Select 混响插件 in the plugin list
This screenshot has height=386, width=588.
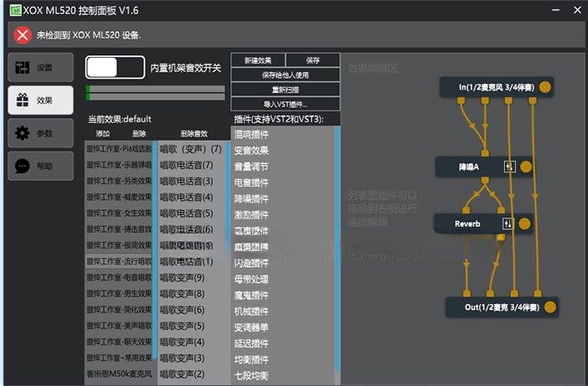(x=283, y=135)
